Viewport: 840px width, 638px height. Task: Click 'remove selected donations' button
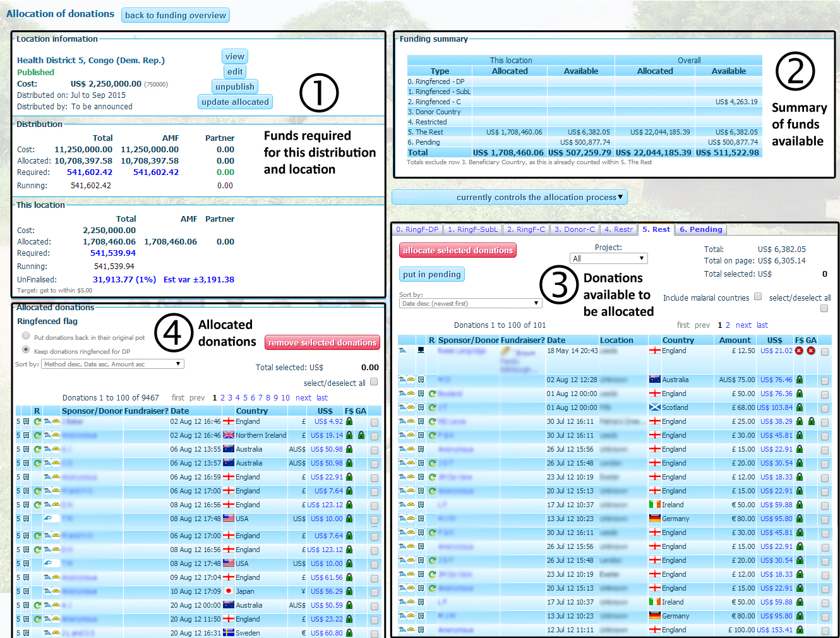322,342
